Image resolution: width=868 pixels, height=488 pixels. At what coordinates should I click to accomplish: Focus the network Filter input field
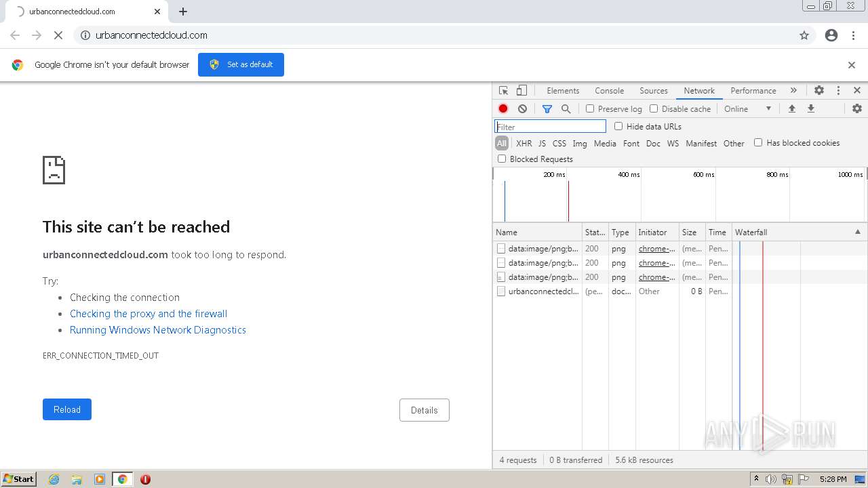pos(550,127)
